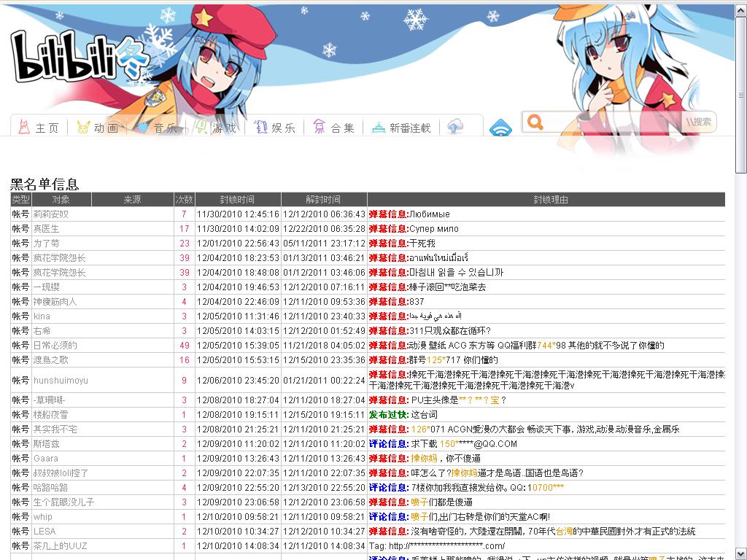Click the 黑名单信息 heading
Screen dimensions: 747x560
pos(44,184)
